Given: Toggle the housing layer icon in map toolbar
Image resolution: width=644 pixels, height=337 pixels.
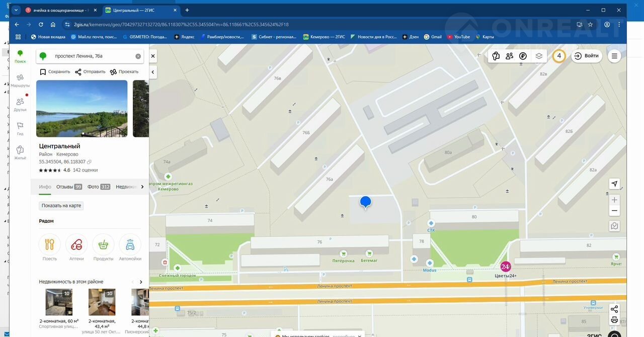Looking at the screenshot, I should point(496,56).
